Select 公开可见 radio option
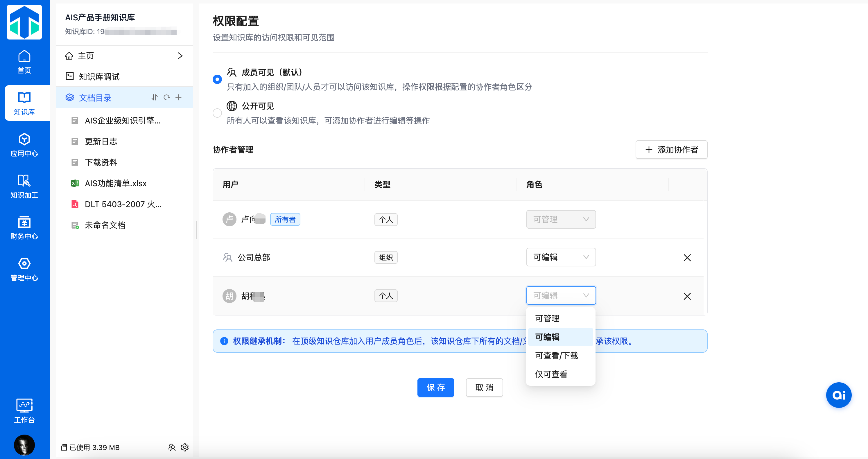The image size is (868, 459). pyautogui.click(x=217, y=113)
